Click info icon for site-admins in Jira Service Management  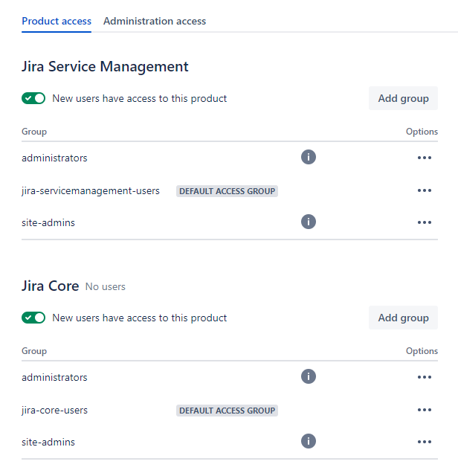[309, 222]
